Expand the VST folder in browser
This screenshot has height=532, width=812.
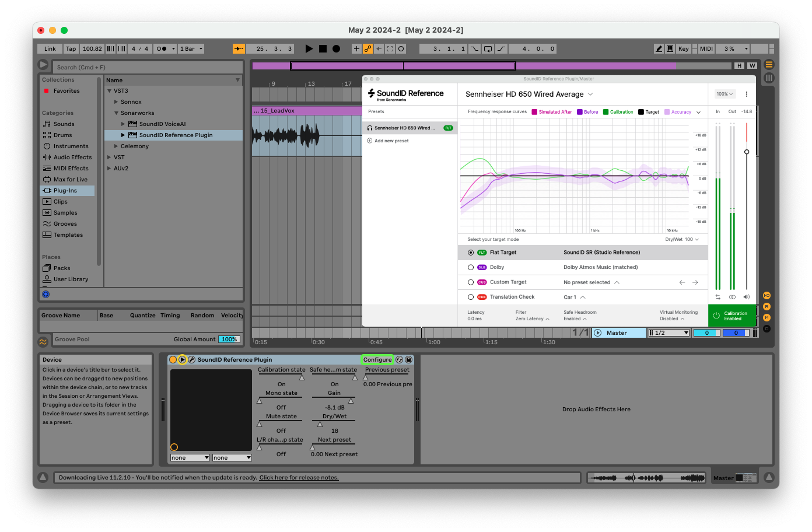[x=109, y=157]
